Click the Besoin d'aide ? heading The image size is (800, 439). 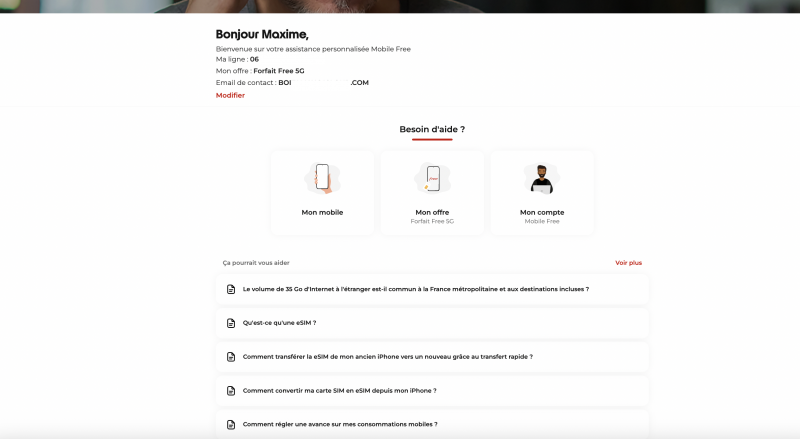[432, 130]
